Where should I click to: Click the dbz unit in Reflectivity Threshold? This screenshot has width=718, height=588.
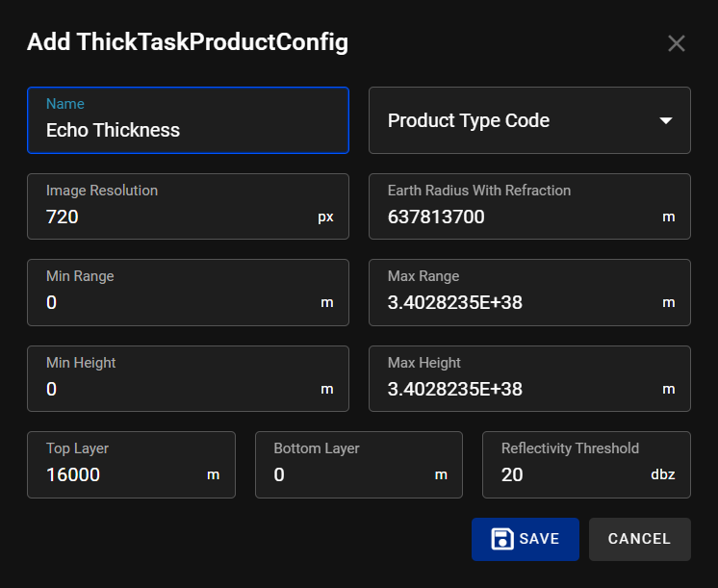pos(662,474)
